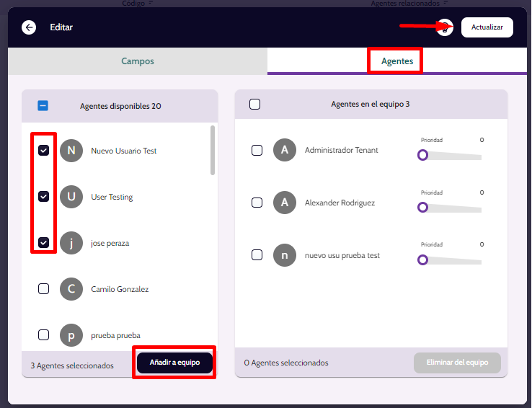The image size is (532, 408).
Task: Uncheck the jose peraza checkbox
Action: tap(44, 243)
